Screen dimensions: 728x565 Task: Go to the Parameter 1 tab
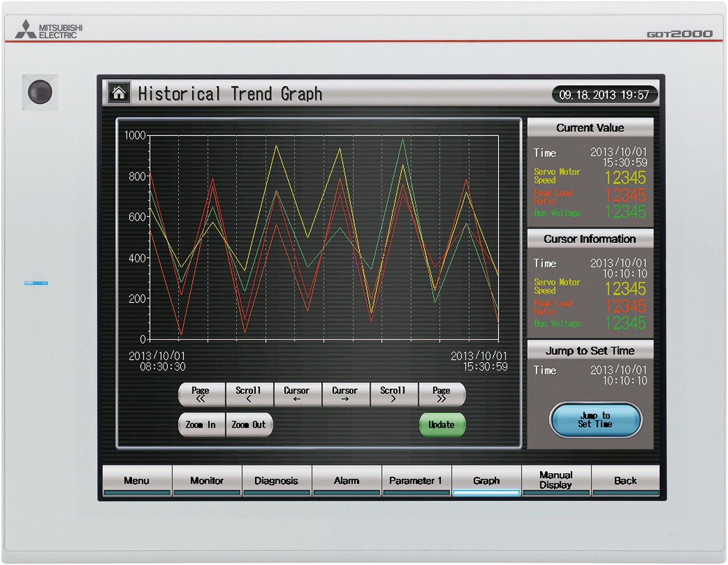[x=416, y=481]
